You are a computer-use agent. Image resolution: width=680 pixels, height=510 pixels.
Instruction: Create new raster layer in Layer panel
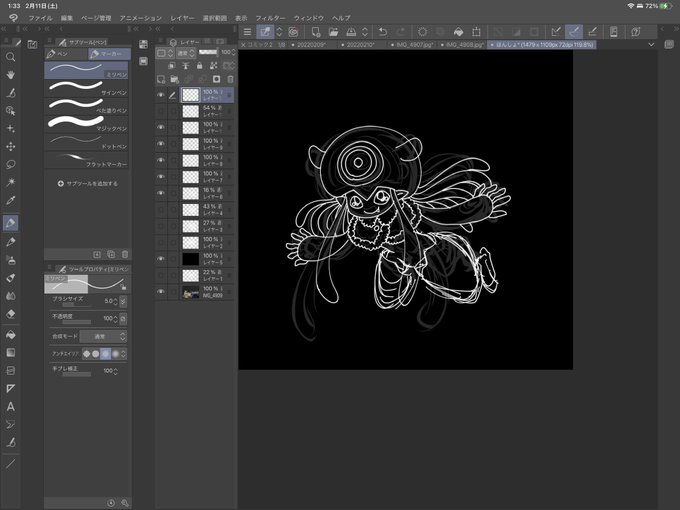click(161, 79)
